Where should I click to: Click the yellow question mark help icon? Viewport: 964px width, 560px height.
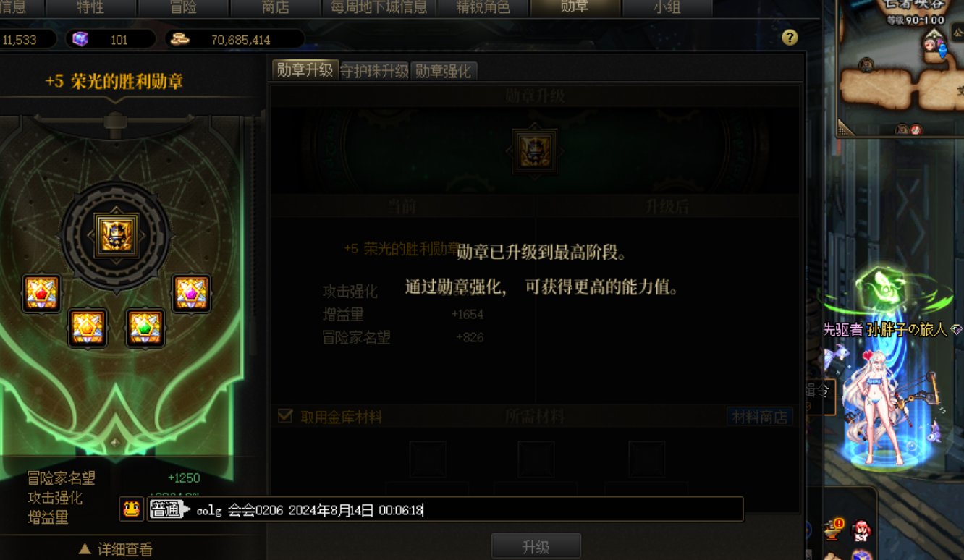790,38
